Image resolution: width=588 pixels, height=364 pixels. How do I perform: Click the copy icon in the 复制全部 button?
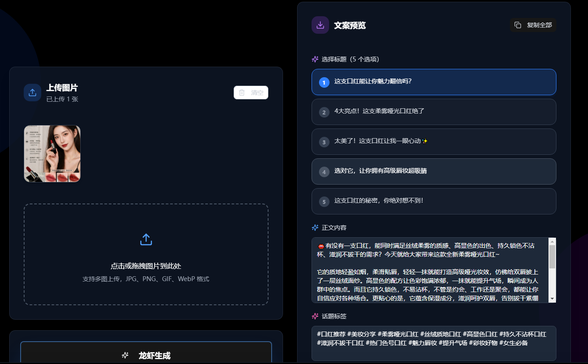click(517, 25)
